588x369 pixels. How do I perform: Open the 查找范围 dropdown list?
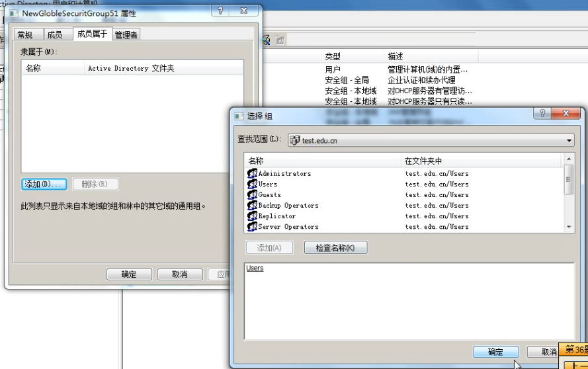569,141
